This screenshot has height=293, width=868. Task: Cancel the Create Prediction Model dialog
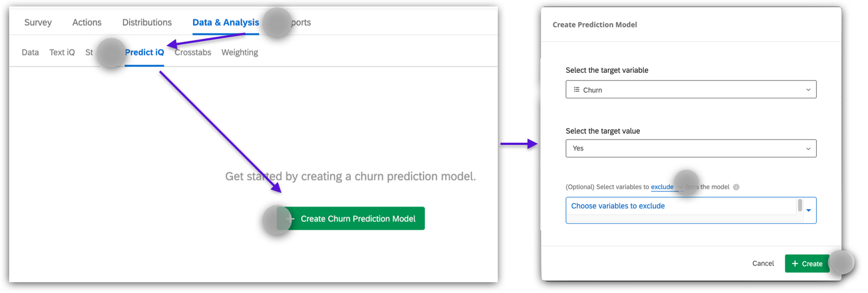click(x=763, y=264)
